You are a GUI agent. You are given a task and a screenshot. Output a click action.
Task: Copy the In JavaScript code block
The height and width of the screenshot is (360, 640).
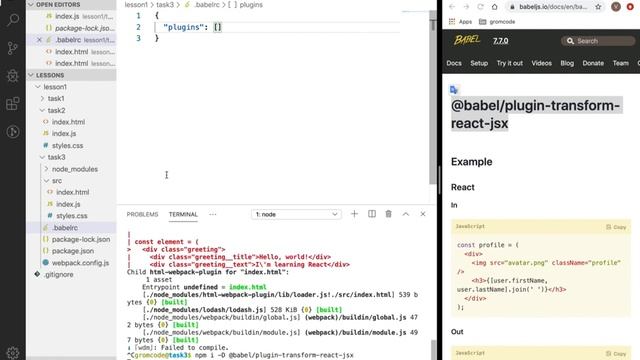tap(616, 227)
